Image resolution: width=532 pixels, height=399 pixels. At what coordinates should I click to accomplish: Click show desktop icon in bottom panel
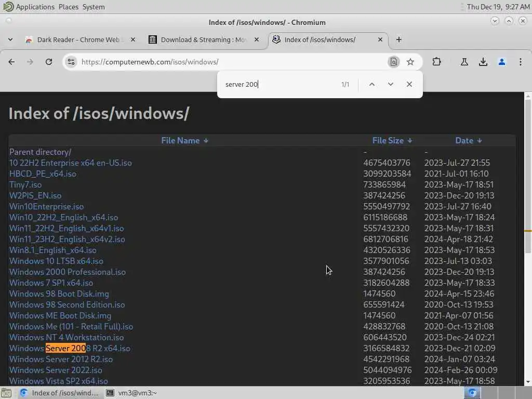(6, 393)
